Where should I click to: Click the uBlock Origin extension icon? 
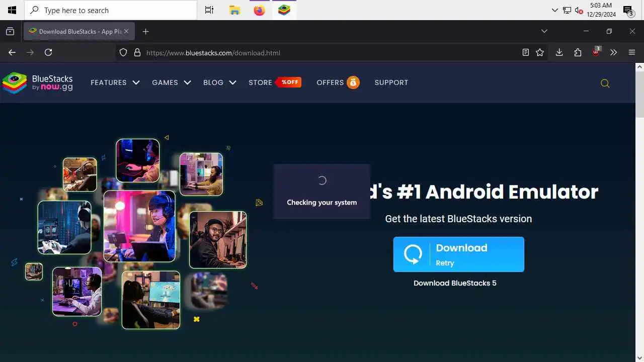tap(596, 52)
